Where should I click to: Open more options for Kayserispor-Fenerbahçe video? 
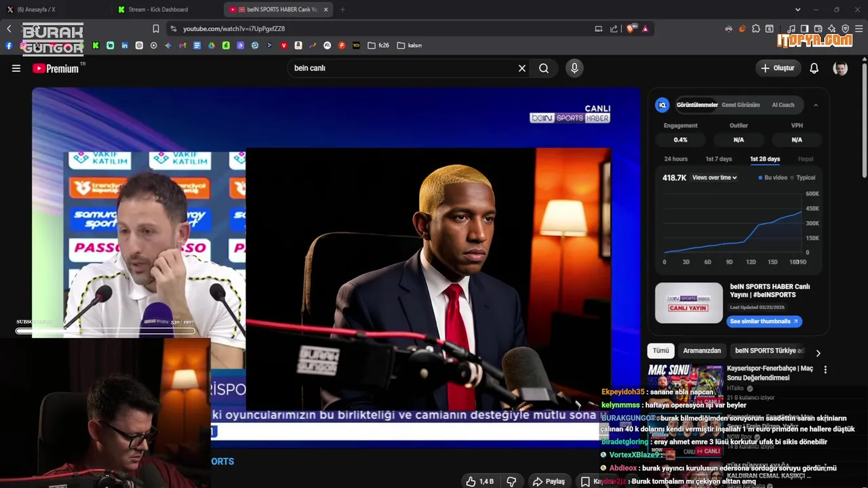pos(825,369)
